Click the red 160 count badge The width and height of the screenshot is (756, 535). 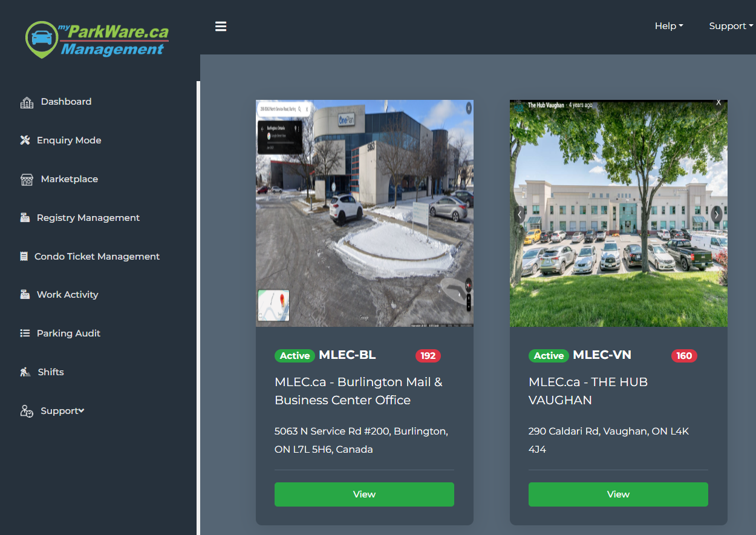click(x=685, y=356)
